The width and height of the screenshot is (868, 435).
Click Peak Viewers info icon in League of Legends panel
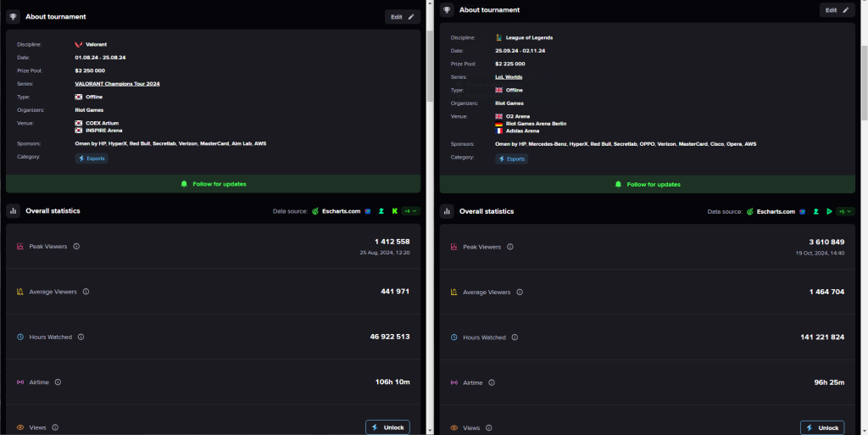(x=510, y=247)
